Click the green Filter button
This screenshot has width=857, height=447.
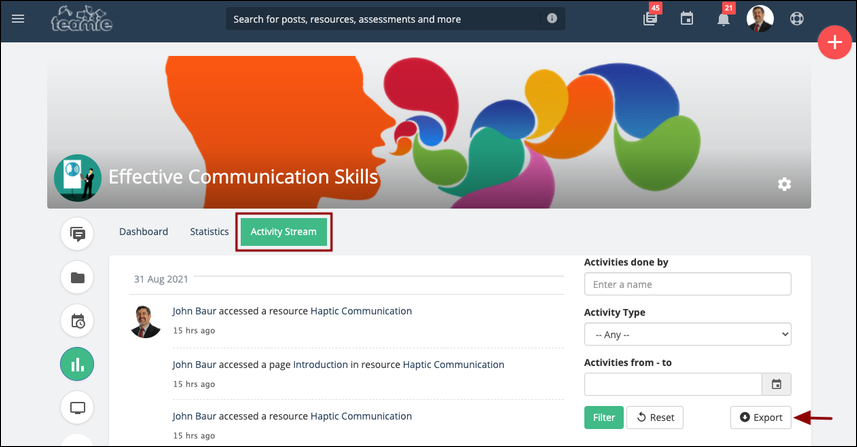tap(604, 417)
